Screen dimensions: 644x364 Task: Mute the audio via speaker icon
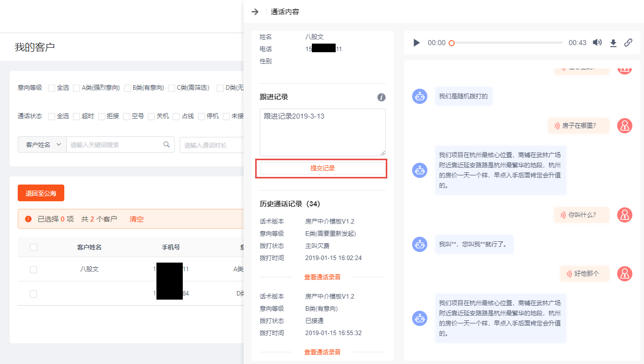point(597,43)
